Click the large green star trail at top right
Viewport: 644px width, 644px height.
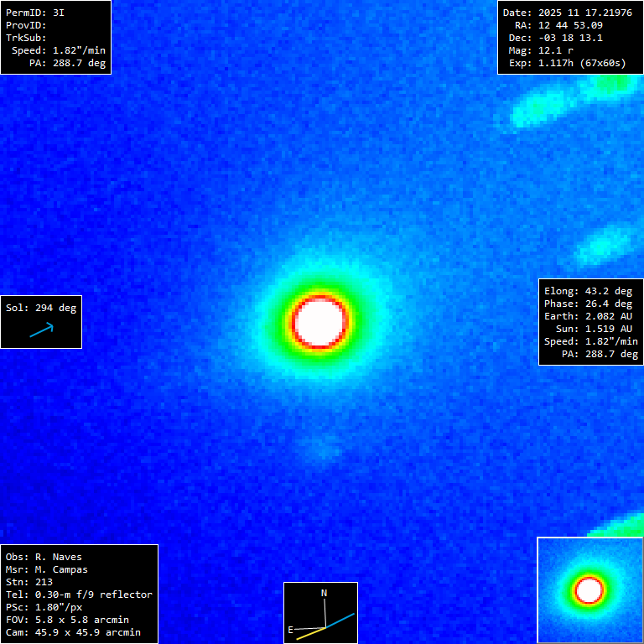click(545, 106)
